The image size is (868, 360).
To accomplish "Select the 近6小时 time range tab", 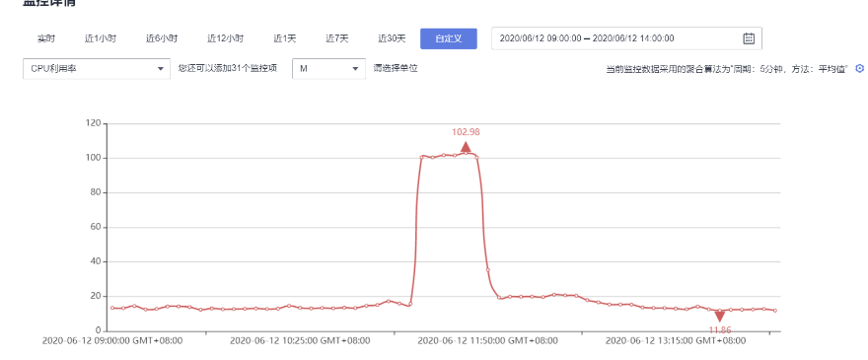I will [x=162, y=38].
